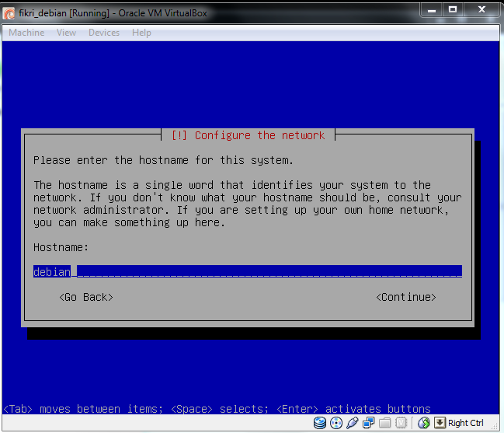This screenshot has height=433, width=504.
Task: Click the keyboard capture arrow icon
Action: click(440, 423)
